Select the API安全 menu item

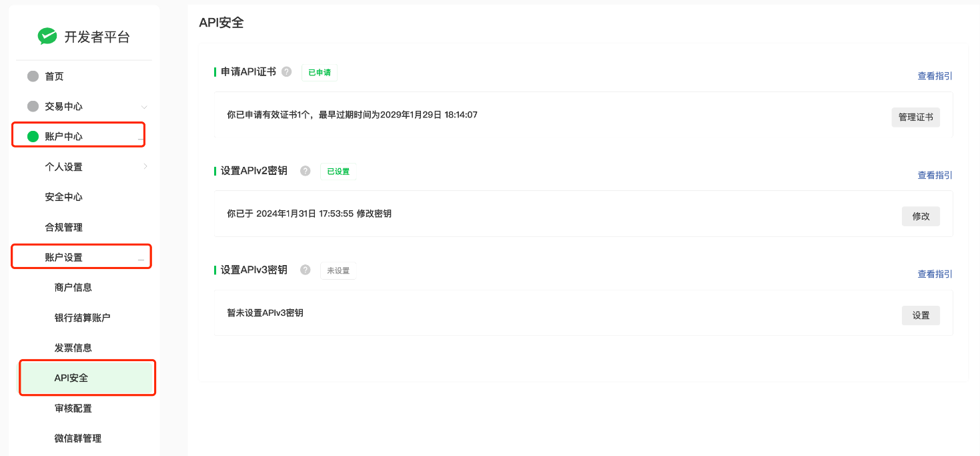point(71,378)
